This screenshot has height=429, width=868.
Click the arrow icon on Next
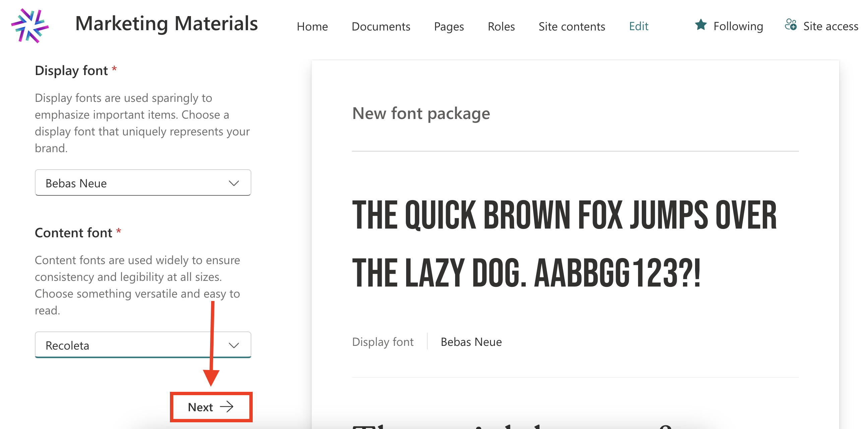point(227,407)
